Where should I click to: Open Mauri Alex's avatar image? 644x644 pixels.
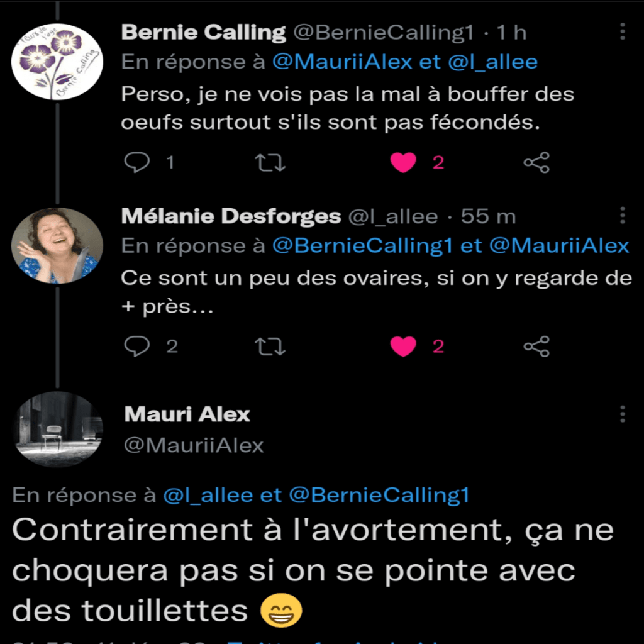(x=57, y=429)
